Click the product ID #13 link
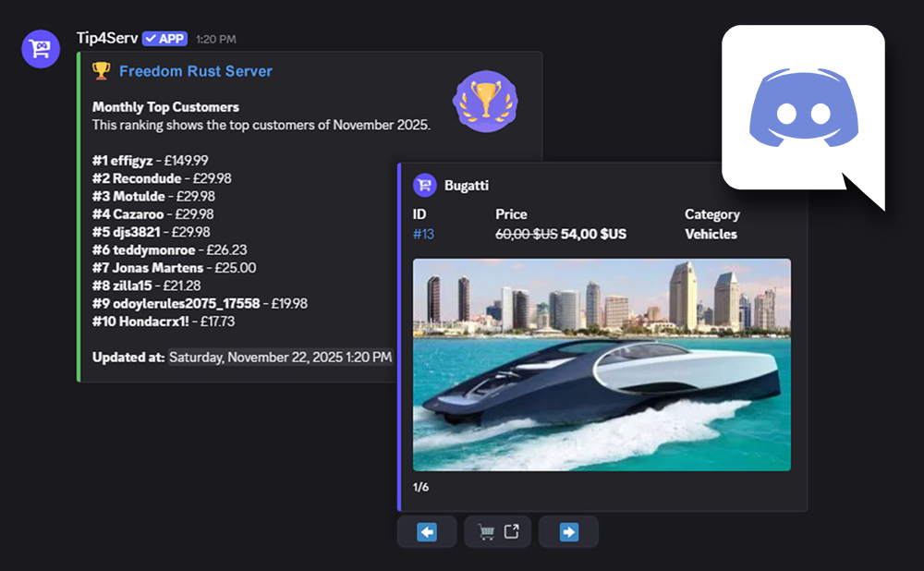Screen dimensions: 924x571 tap(423, 234)
